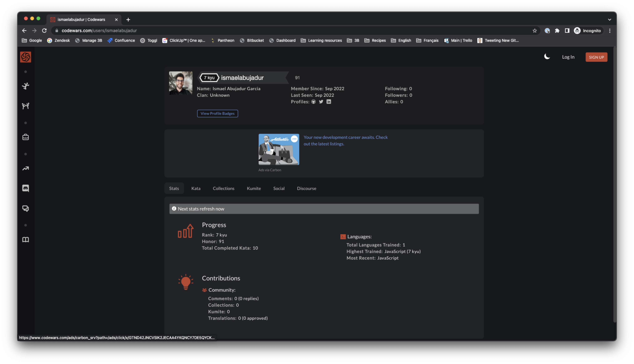Switch to the Social tab
634x364 pixels.
pos(279,189)
